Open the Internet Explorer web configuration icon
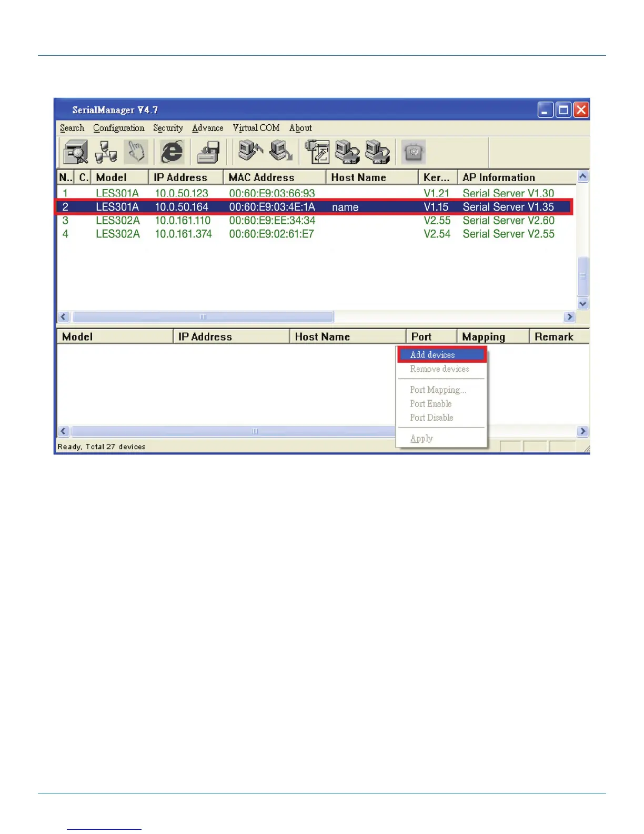Viewport: 644px width, 834px height. click(x=172, y=152)
